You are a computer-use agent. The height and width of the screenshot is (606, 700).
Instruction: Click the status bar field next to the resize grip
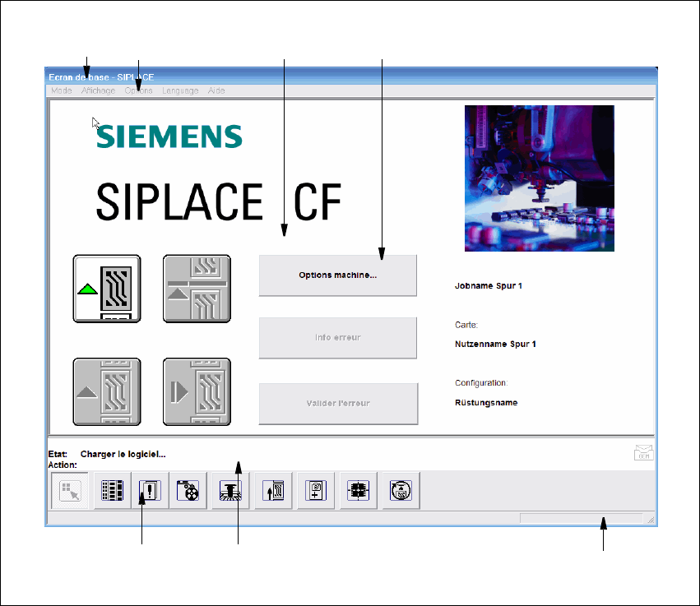click(x=582, y=519)
